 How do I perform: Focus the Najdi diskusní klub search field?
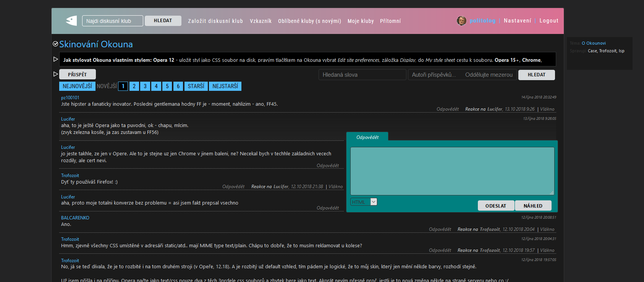click(x=112, y=21)
